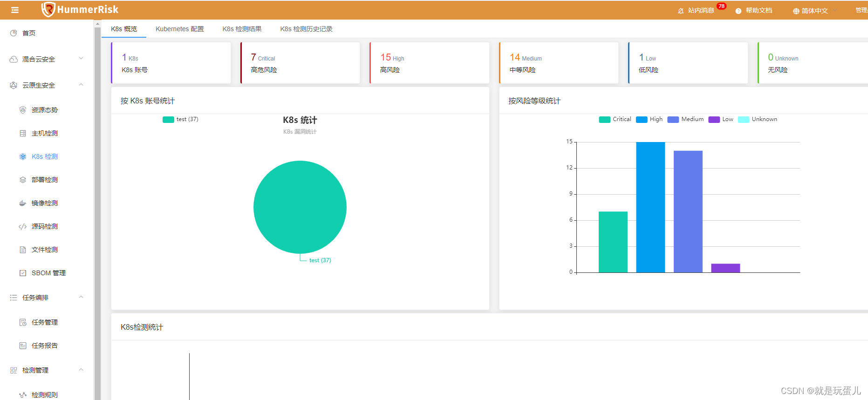Click the SBOM 管理 checkbox icon
Viewport: 868px width, 400px height.
click(23, 273)
